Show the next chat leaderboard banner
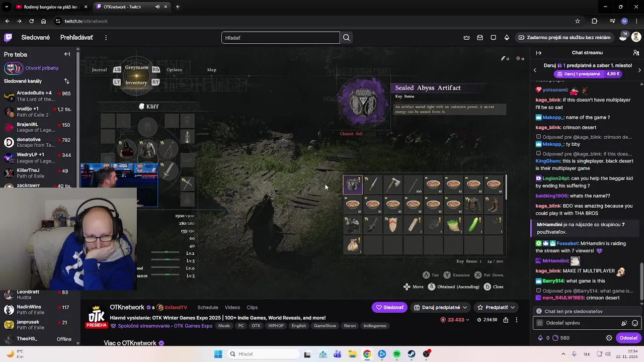The height and width of the screenshot is (362, 644). click(639, 70)
